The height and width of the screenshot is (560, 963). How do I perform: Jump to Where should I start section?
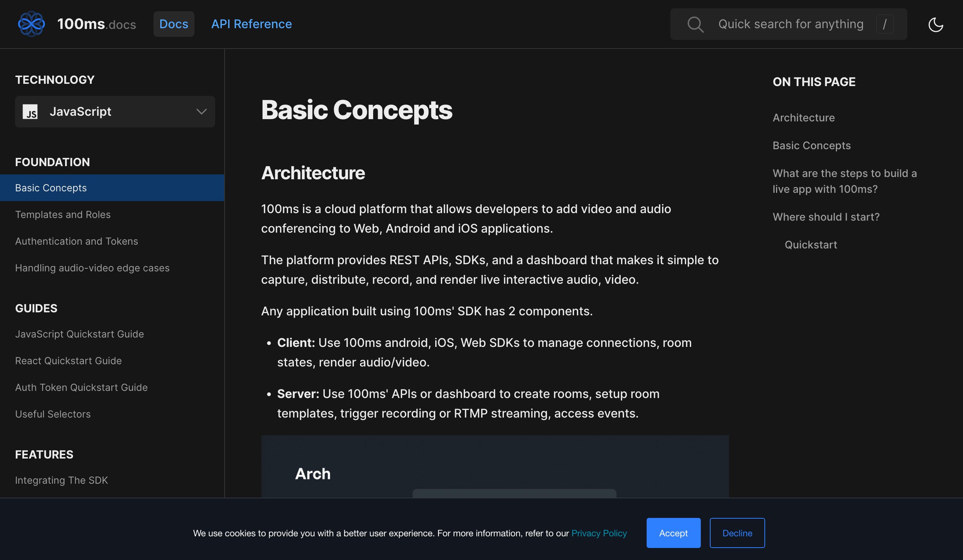826,217
